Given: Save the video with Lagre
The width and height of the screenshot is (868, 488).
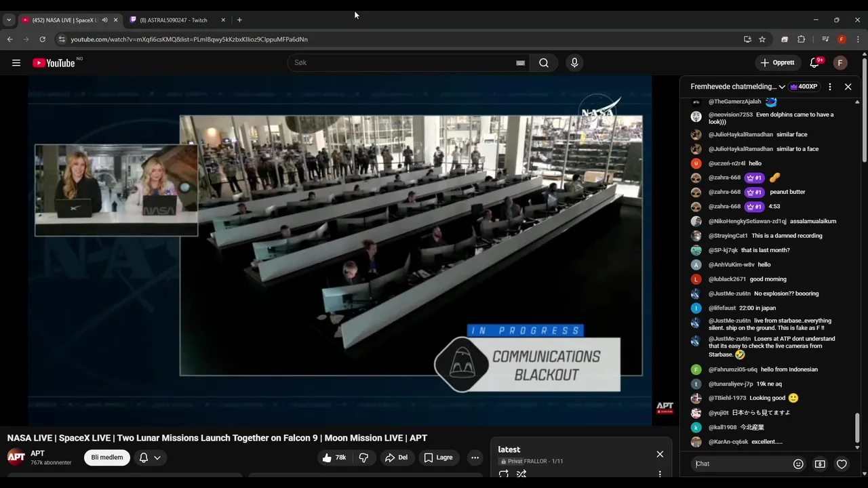Looking at the screenshot, I should point(439,457).
